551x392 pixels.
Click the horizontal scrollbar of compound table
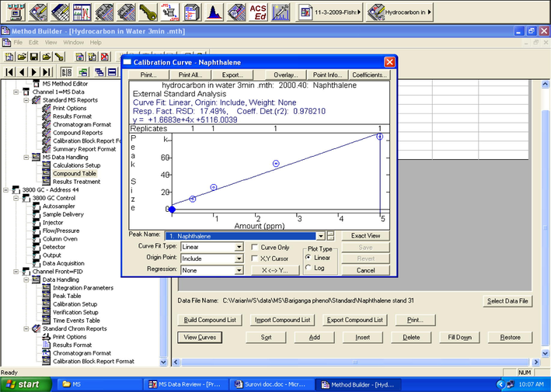(x=355, y=362)
